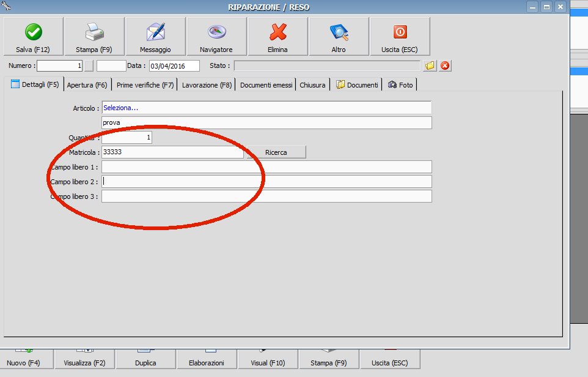This screenshot has width=588, height=377.
Task: Click Duplica in the background window
Action: coord(146,359)
